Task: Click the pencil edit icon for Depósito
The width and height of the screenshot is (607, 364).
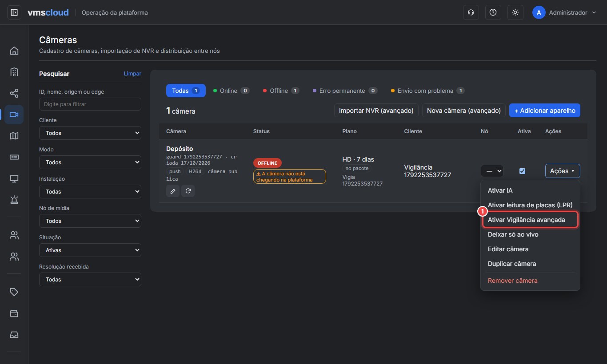Action: click(173, 191)
